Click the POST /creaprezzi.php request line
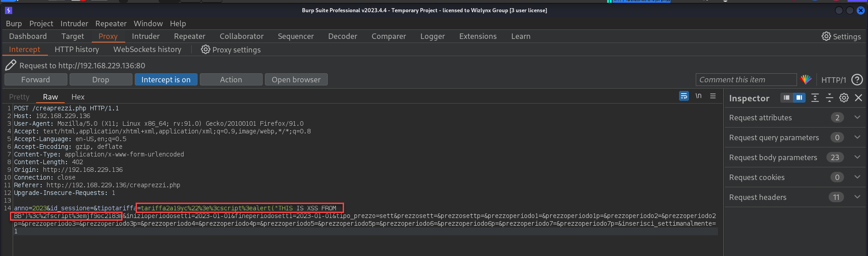 66,108
